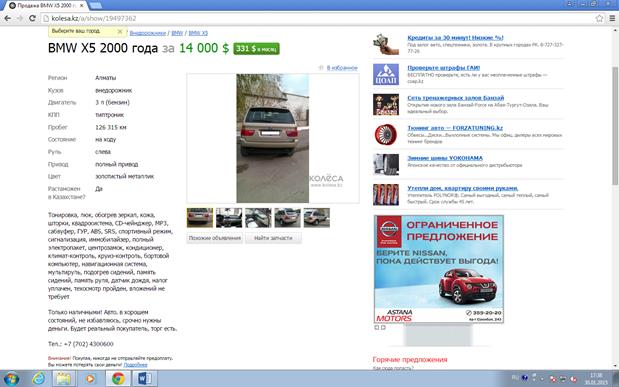The image size is (619, 387).
Task: Click the 'Похожие объявления' button
Action: click(215, 238)
